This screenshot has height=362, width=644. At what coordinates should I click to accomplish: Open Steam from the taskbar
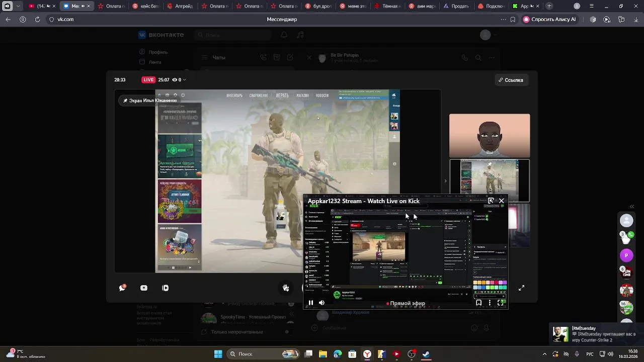426,354
